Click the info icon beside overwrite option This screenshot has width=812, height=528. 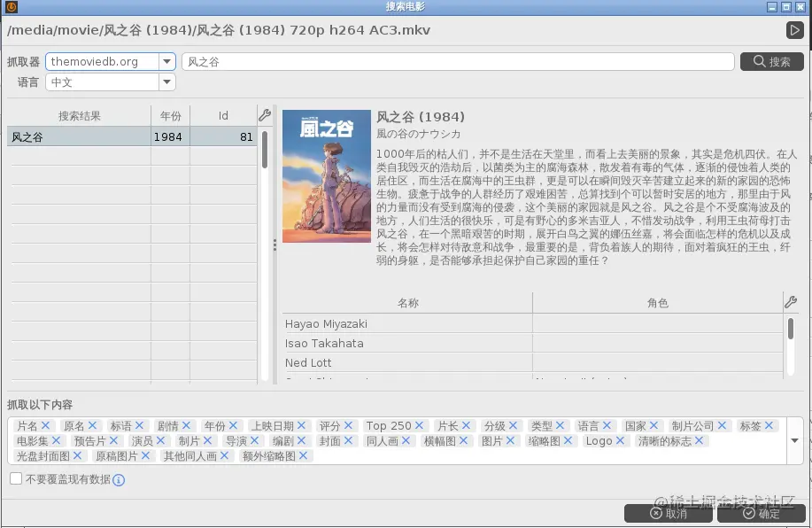point(119,480)
